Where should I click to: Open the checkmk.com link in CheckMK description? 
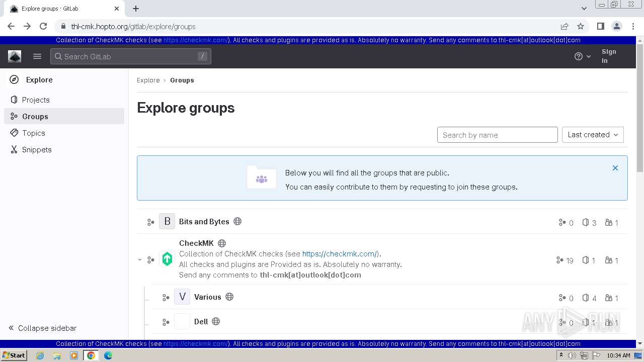click(340, 253)
